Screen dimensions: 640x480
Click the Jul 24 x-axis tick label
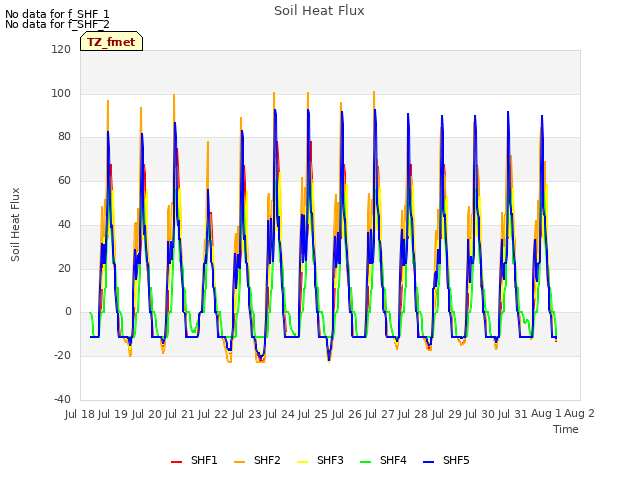coord(280,414)
